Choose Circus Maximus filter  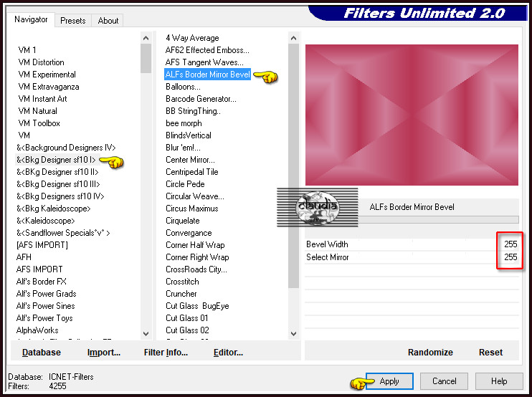(x=191, y=209)
